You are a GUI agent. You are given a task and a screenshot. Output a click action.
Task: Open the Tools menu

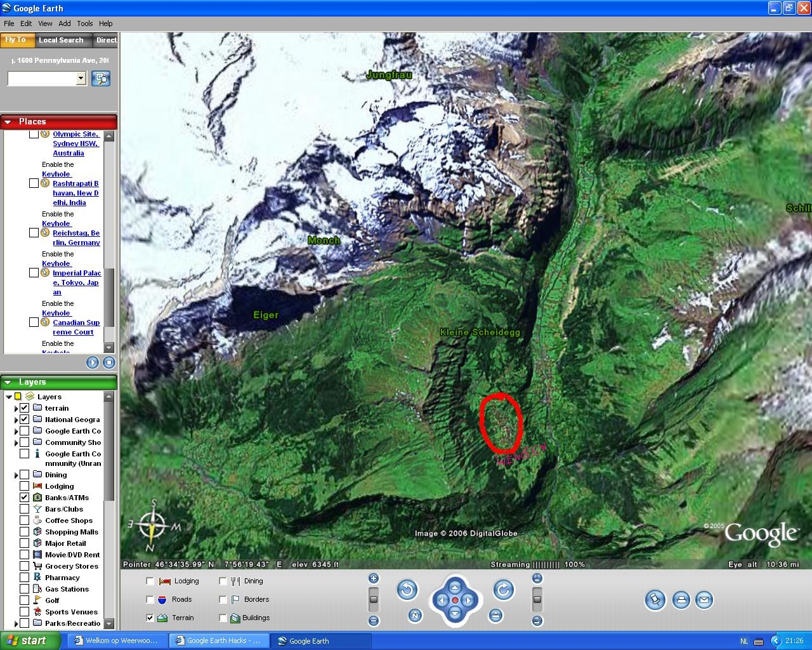[x=85, y=23]
